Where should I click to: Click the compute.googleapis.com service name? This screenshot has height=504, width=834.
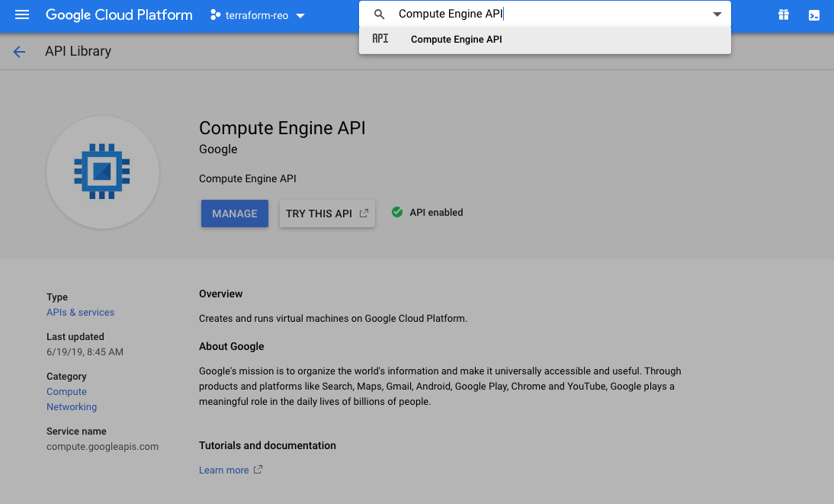103,447
